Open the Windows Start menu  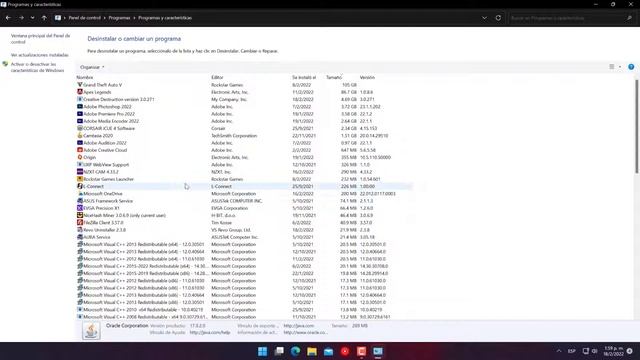click(x=262, y=351)
